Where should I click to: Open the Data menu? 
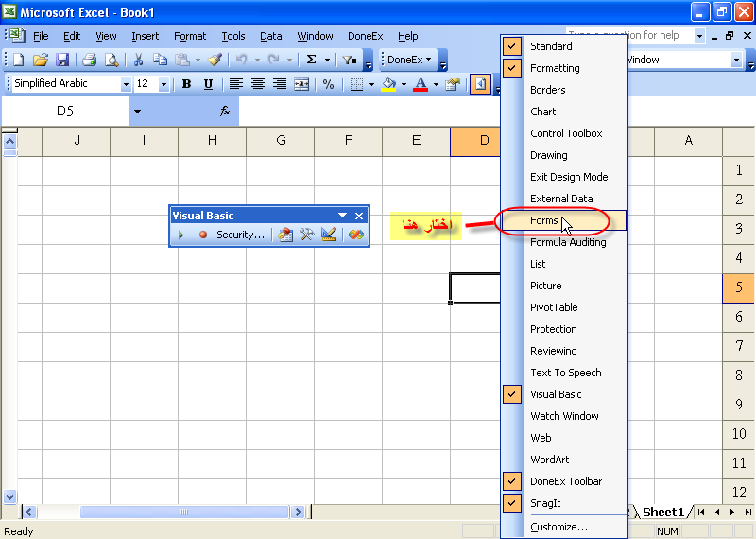click(x=271, y=36)
